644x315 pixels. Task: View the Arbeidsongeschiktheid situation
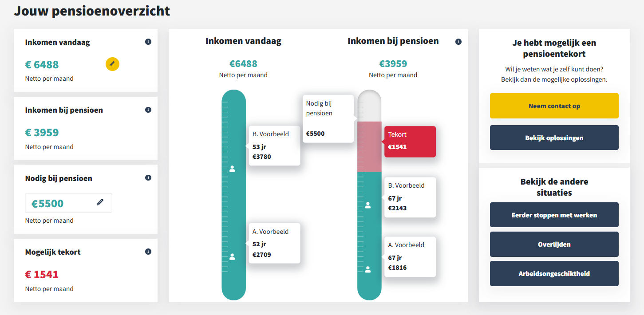click(554, 274)
